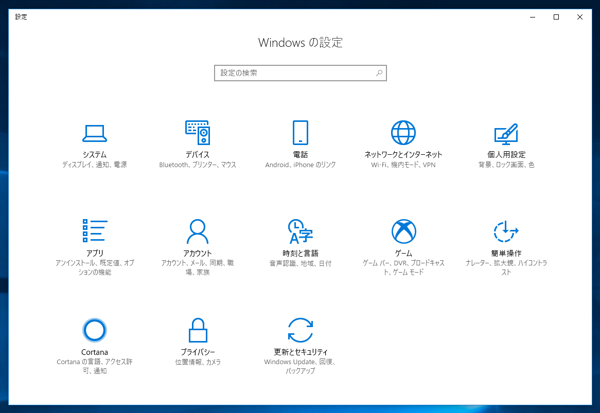600x413 pixels.
Task: Click the 'Windows の設定' heading
Action: (x=300, y=42)
